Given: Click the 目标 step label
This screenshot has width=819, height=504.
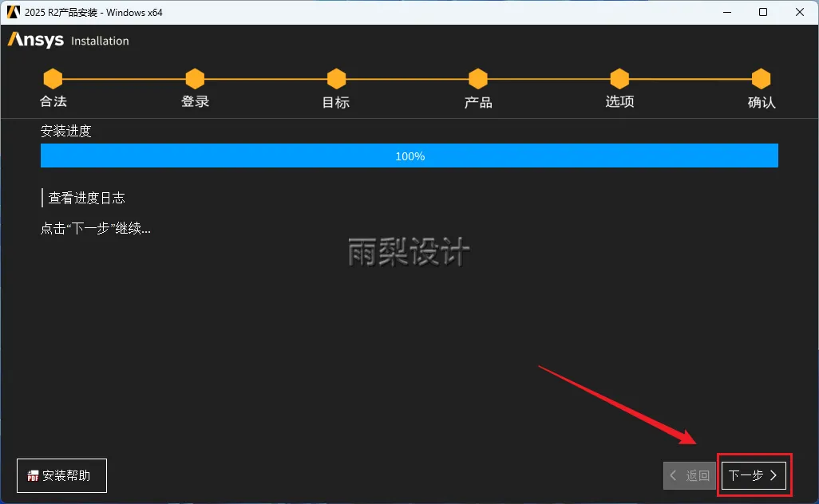Looking at the screenshot, I should [x=336, y=102].
